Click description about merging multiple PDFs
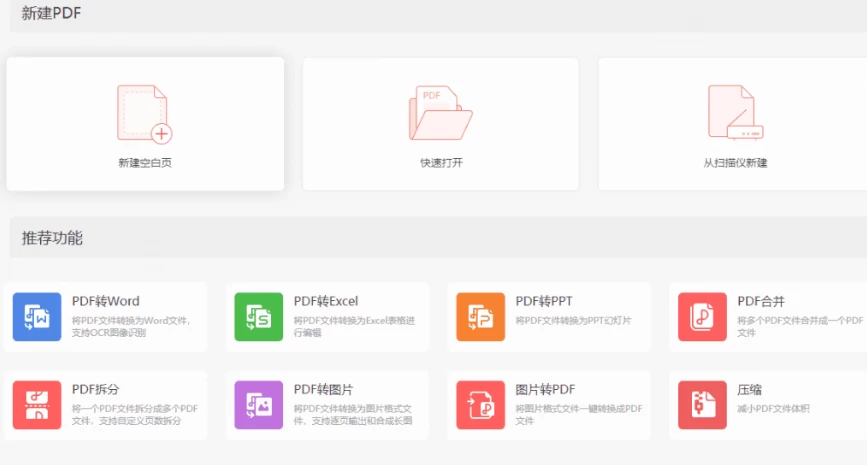Image resolution: width=867 pixels, height=465 pixels. click(x=800, y=326)
